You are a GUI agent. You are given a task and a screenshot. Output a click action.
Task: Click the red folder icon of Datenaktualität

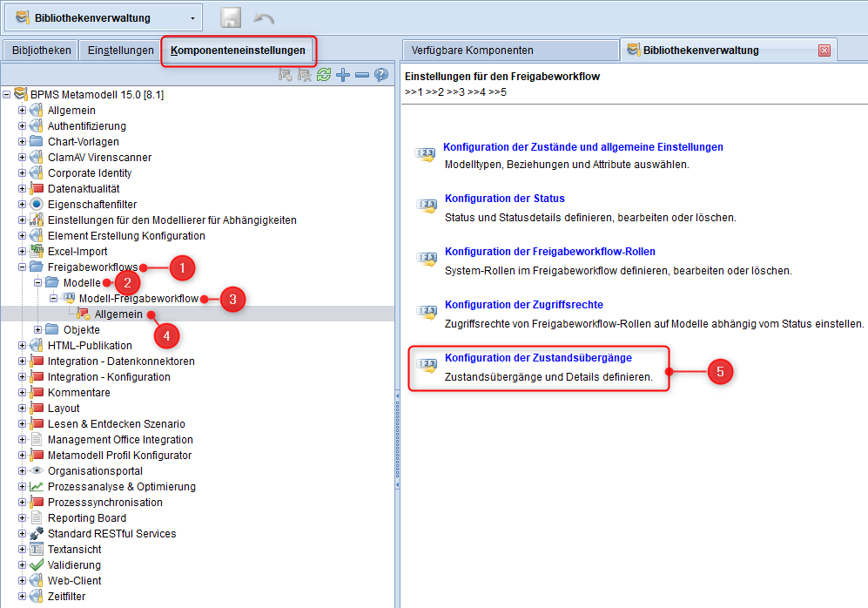[x=37, y=188]
